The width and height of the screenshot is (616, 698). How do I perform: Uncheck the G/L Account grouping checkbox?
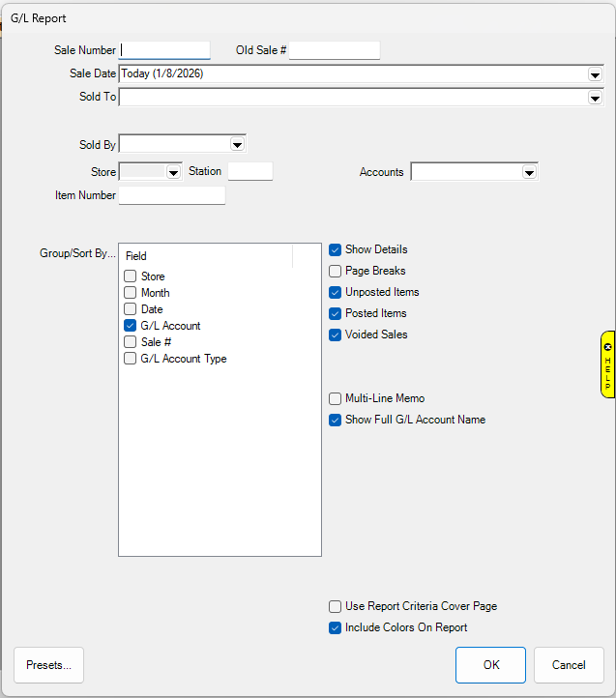point(130,326)
